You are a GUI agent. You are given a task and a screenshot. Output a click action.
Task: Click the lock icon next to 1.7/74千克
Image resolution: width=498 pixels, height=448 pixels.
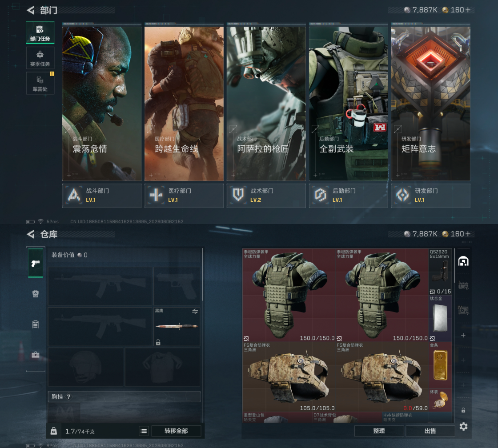pos(54,431)
